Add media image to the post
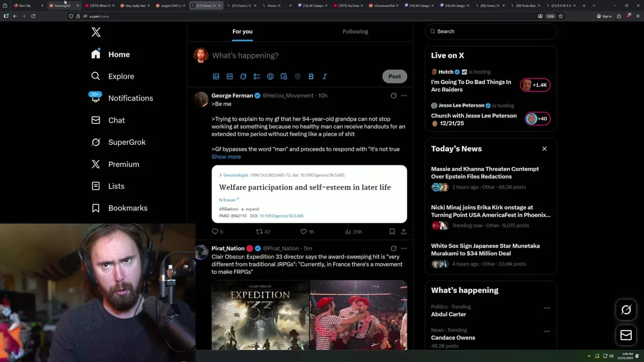 [x=216, y=76]
